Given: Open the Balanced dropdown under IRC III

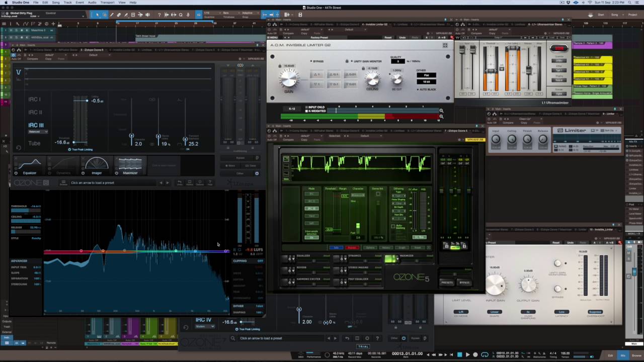Looking at the screenshot, I should pyautogui.click(x=38, y=132).
